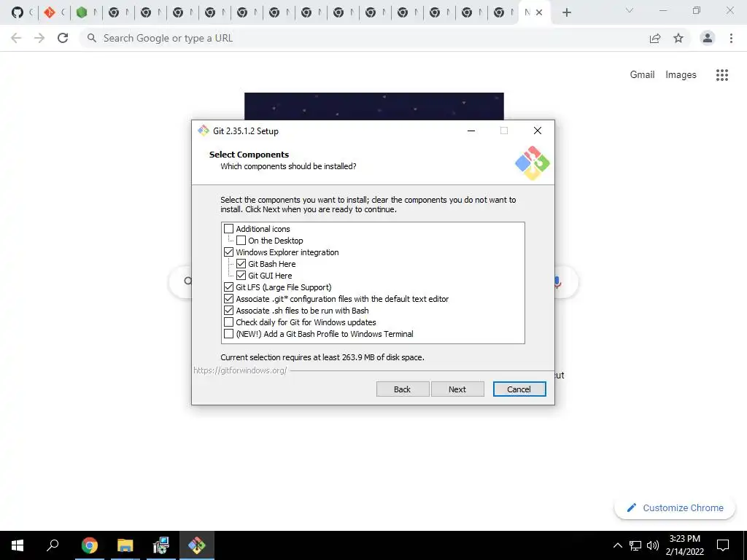Open a new Chrome tab
The height and width of the screenshot is (560, 747).
[x=566, y=12]
